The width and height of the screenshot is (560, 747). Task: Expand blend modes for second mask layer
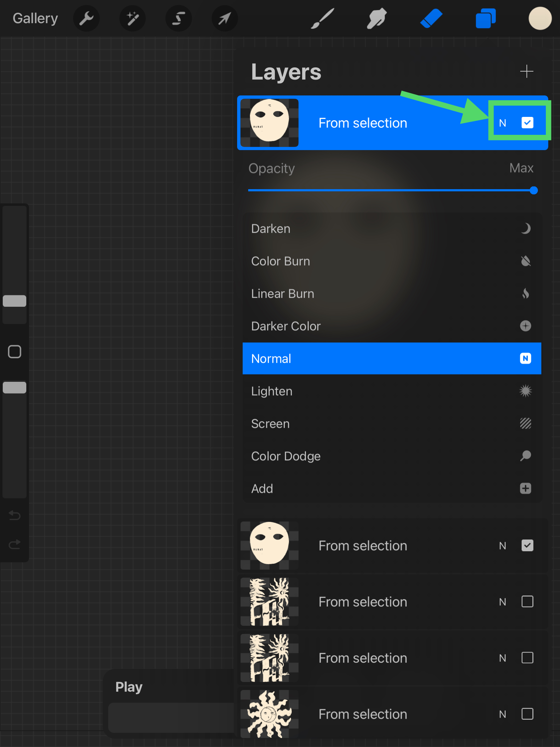503,546
